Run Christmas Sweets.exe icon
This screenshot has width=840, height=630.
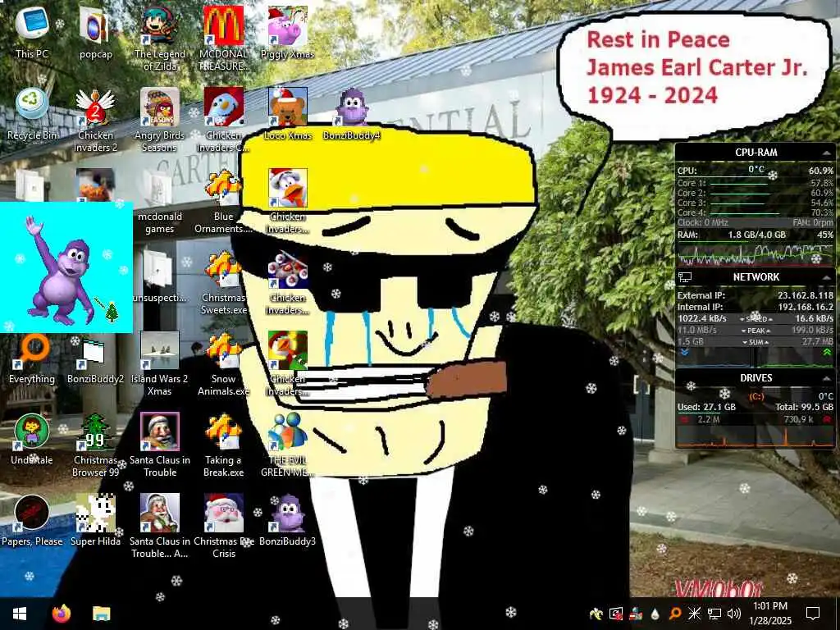tap(224, 283)
